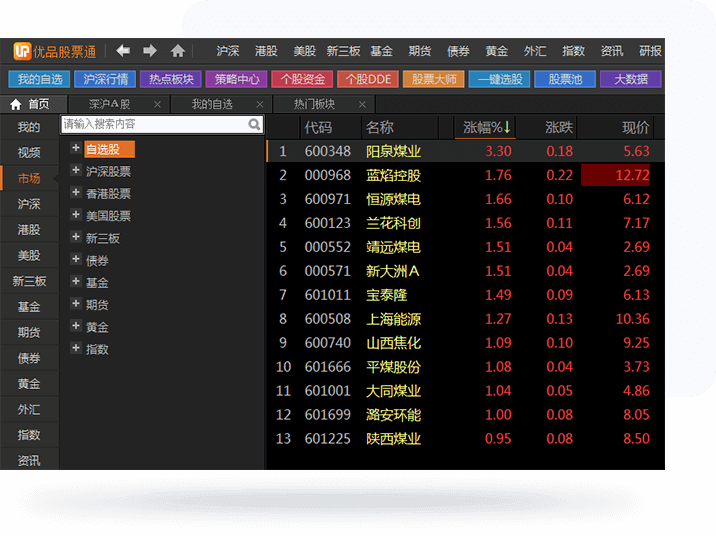716x536 pixels.
Task: Click the 热点板块 purple button
Action: [x=171, y=79]
